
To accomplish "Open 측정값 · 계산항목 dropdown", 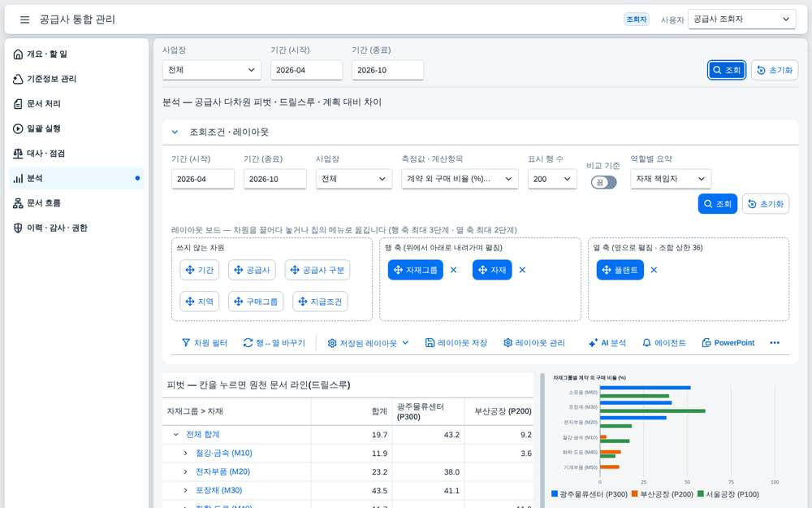I will [460, 179].
